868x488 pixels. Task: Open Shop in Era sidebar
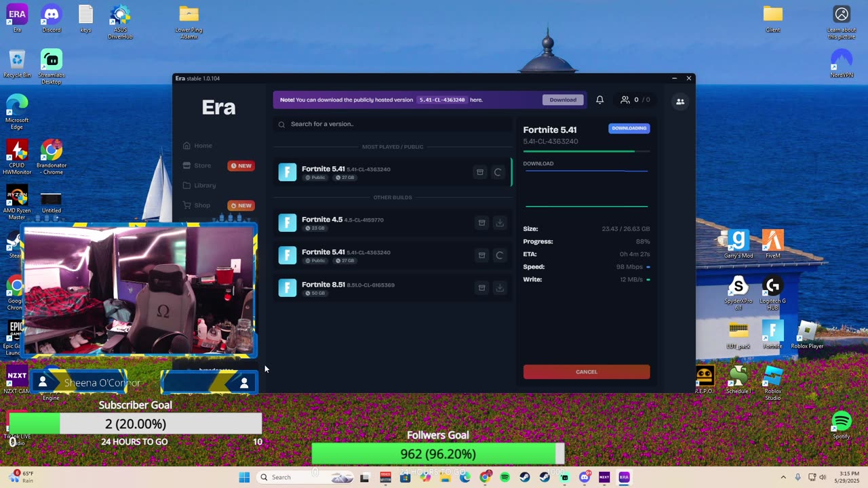tap(197, 205)
